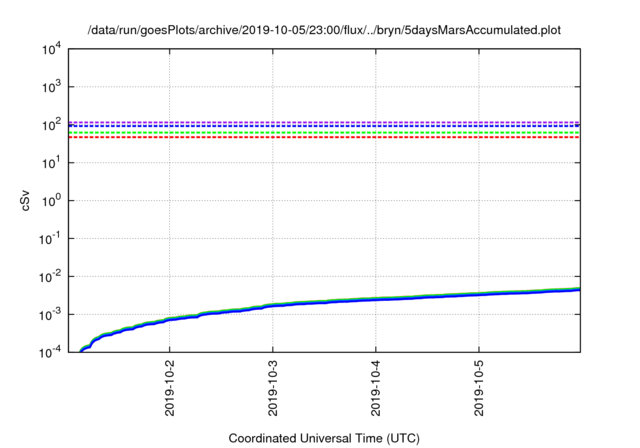Click the 2019-10-3 date tick label
Viewport: 640px width, 448px height.
point(273,388)
